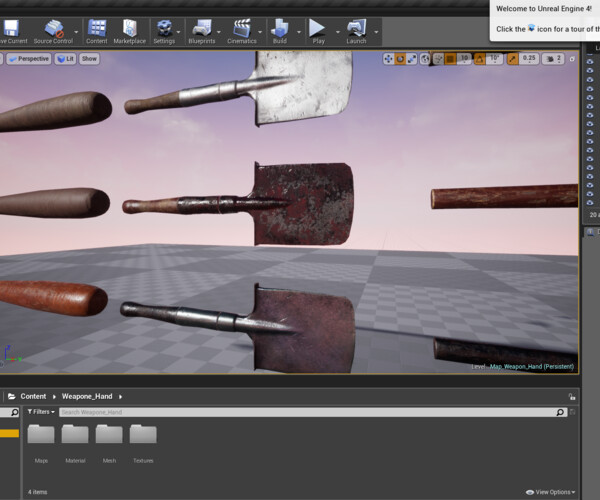Click the magnifier icon in asset search

click(x=560, y=412)
